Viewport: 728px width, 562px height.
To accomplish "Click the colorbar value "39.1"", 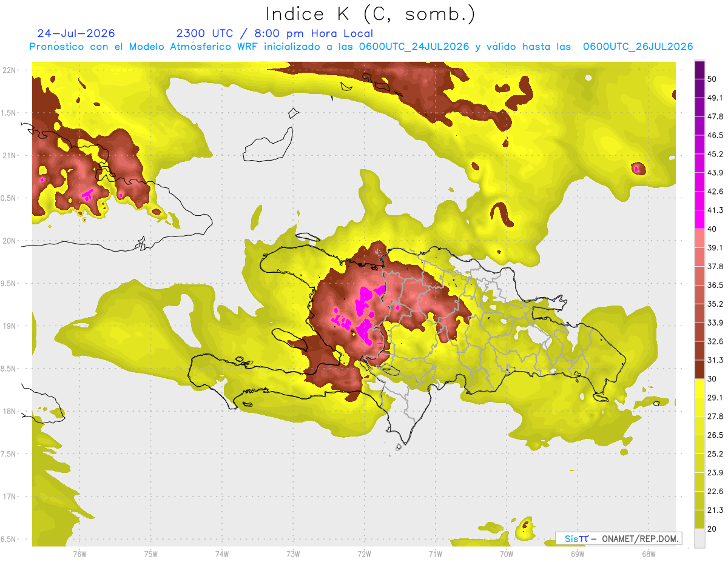I will coord(715,247).
